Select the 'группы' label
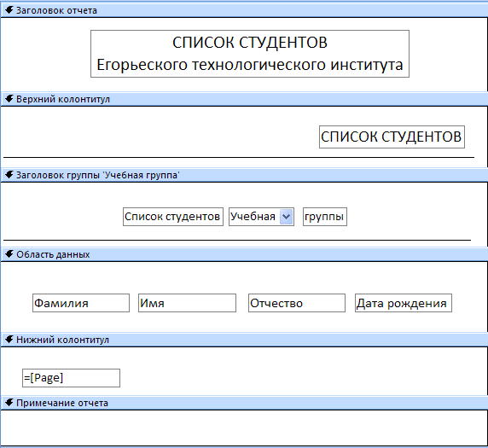488x448 pixels. pyautogui.click(x=325, y=217)
